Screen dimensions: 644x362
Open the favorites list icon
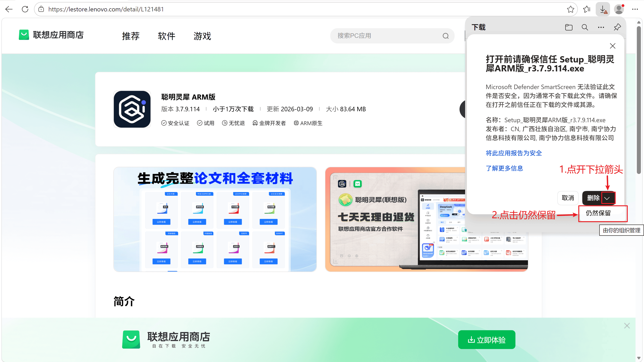click(587, 9)
